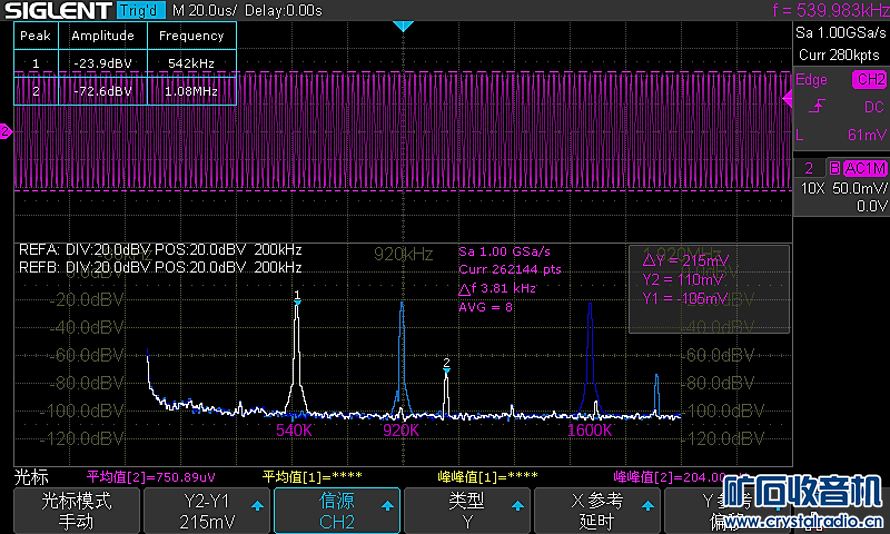Expand the 类型 Y cursor type menu
The width and height of the screenshot is (890, 534).
[x=466, y=511]
